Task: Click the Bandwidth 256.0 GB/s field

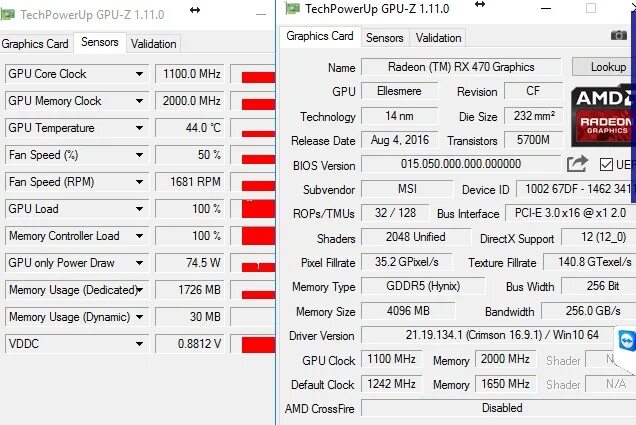Action: [x=589, y=311]
